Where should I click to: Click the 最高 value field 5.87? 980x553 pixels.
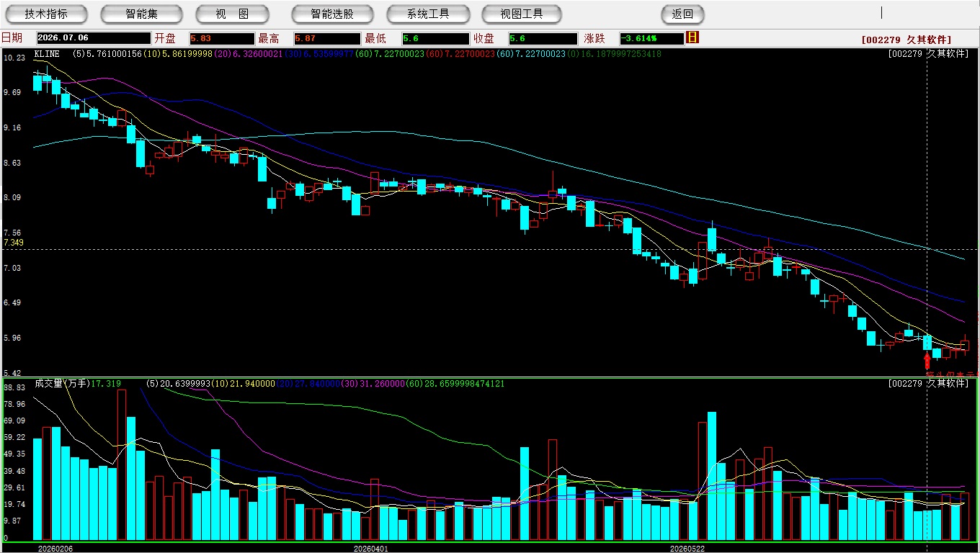click(326, 38)
